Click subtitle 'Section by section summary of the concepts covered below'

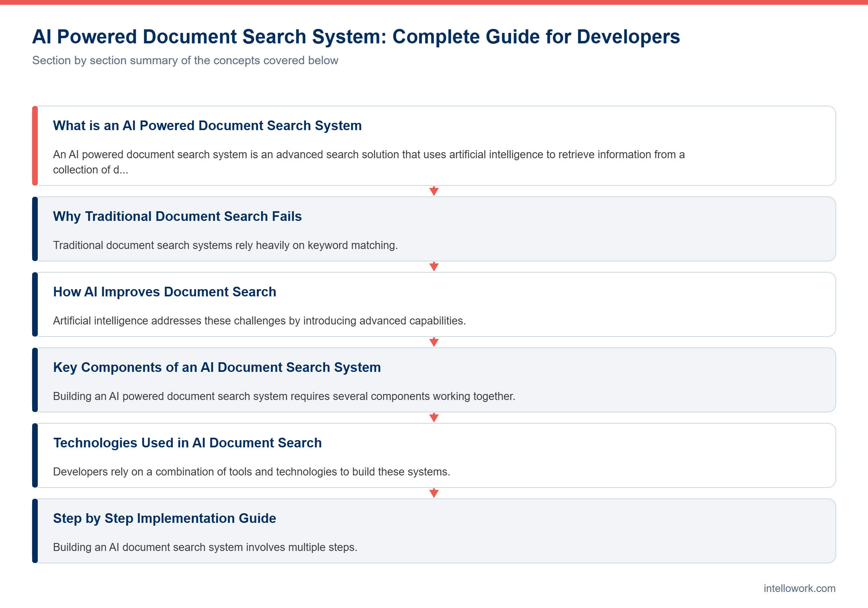pyautogui.click(x=185, y=61)
